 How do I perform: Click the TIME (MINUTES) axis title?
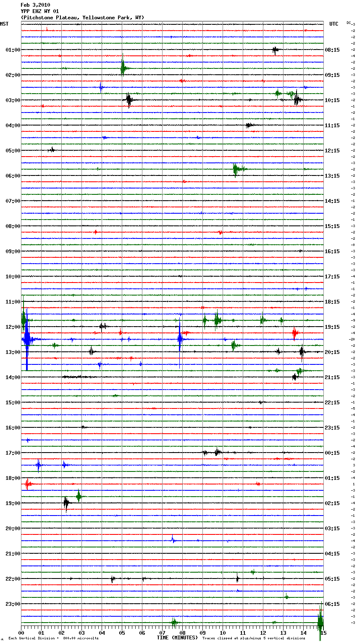pyautogui.click(x=177, y=638)
